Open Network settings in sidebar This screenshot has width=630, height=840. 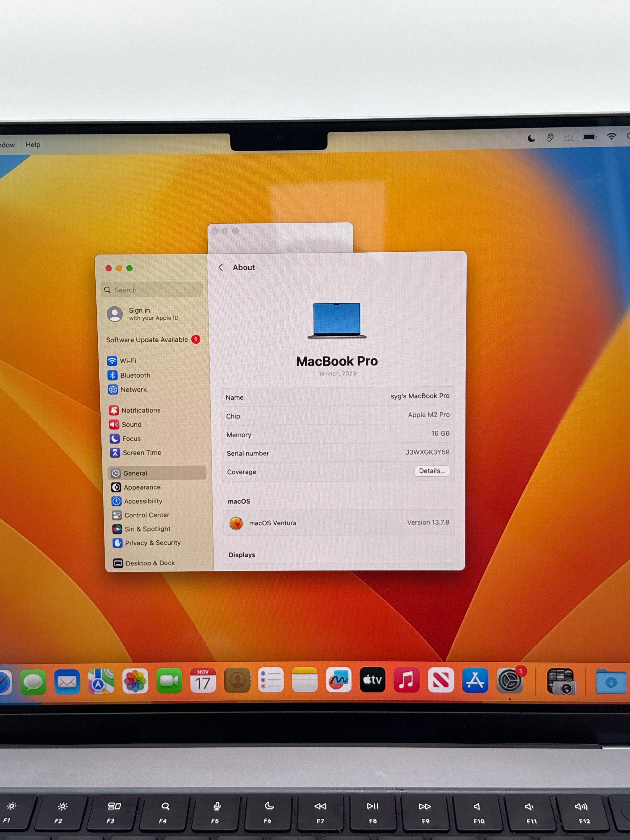127,389
